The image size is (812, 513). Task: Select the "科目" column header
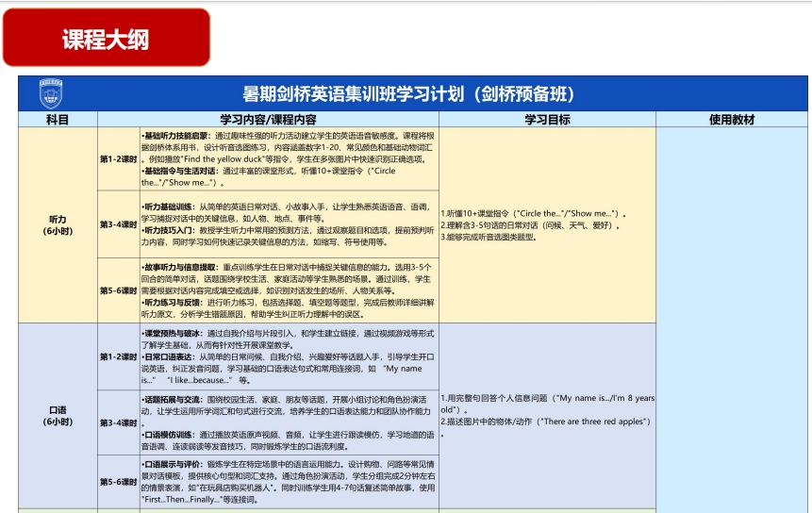[x=57, y=120]
